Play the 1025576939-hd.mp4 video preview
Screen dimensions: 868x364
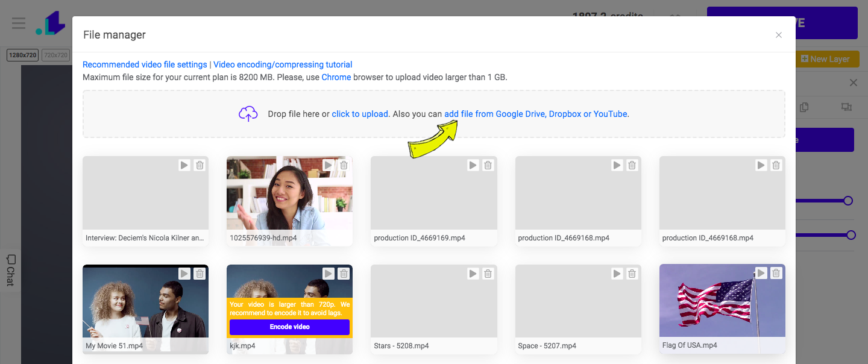point(328,165)
